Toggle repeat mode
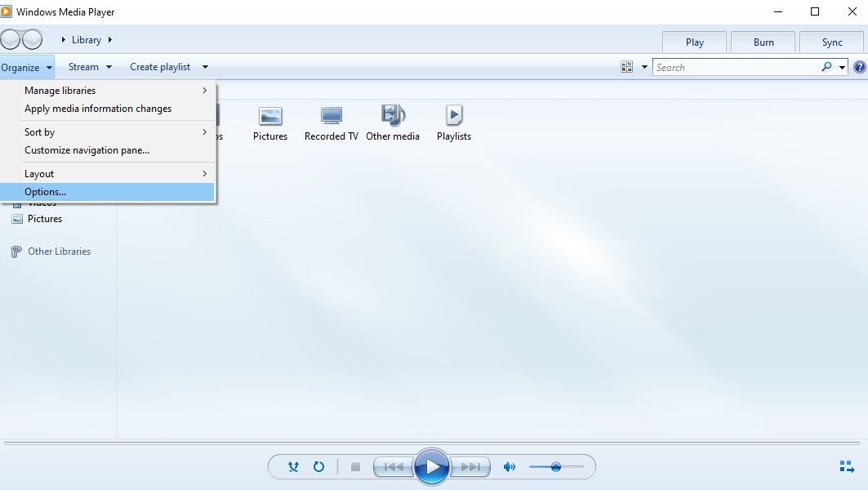The height and width of the screenshot is (490, 868). [x=318, y=467]
